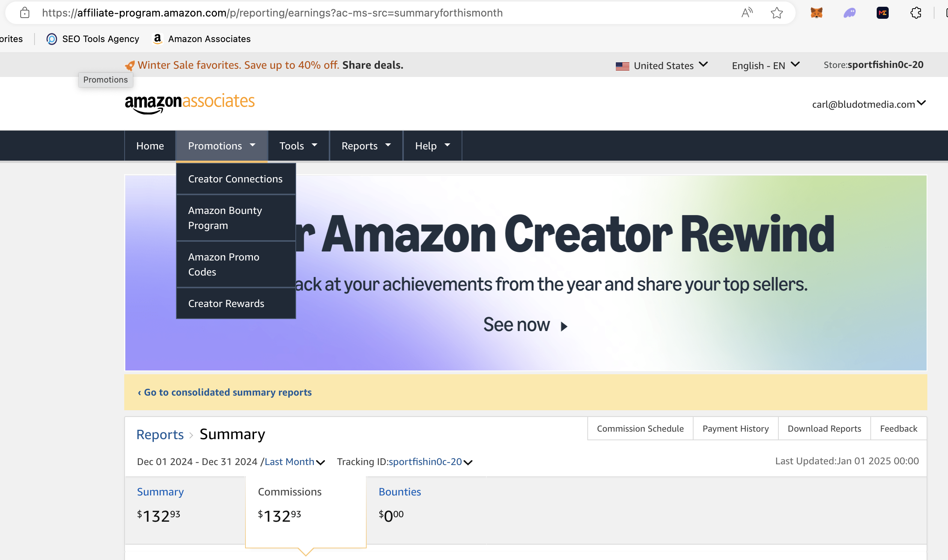The height and width of the screenshot is (560, 948).
Task: Click Download Reports button
Action: click(x=824, y=428)
